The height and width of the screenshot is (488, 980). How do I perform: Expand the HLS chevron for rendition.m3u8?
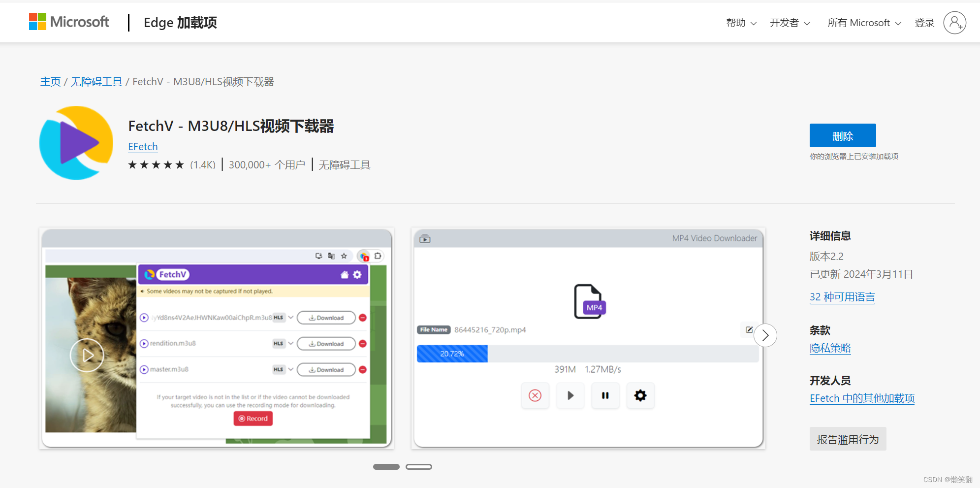pos(291,343)
